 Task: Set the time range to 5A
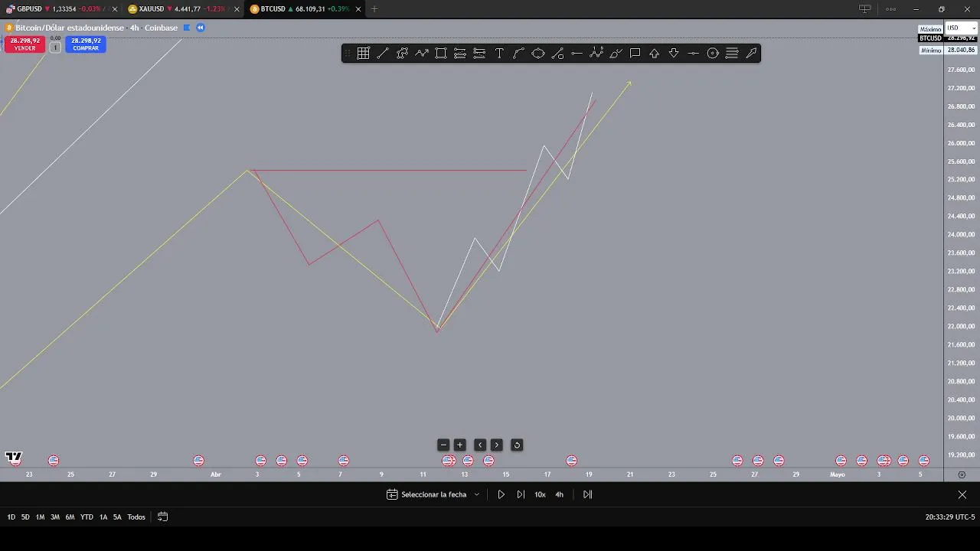(117, 517)
